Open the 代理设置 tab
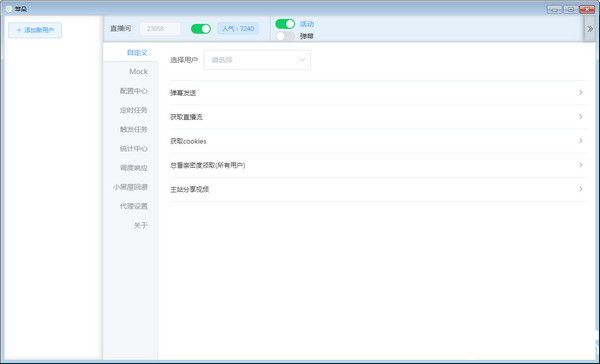The image size is (600, 364). pyautogui.click(x=134, y=206)
